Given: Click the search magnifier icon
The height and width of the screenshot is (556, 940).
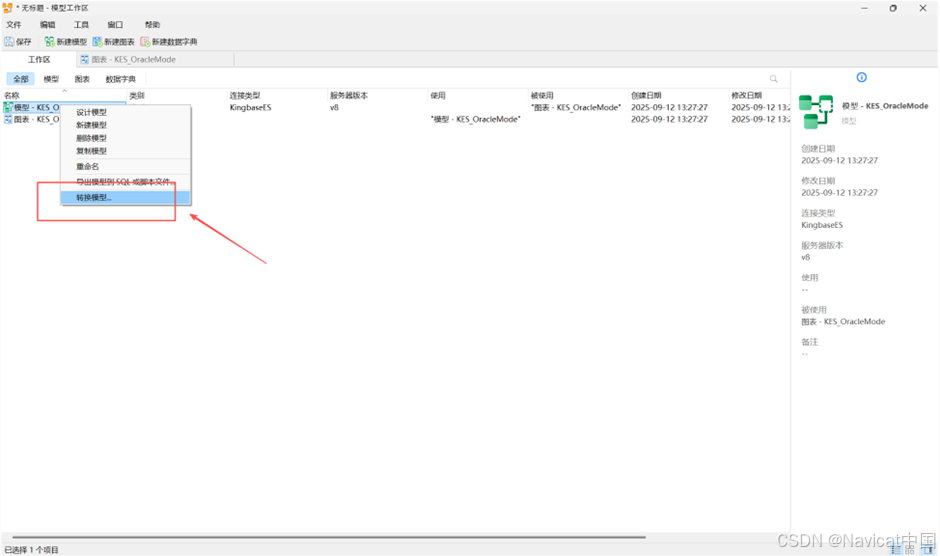Looking at the screenshot, I should point(773,79).
